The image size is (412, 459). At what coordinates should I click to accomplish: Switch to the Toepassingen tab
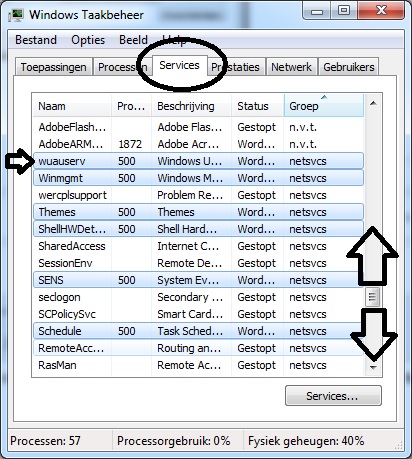pos(54,67)
